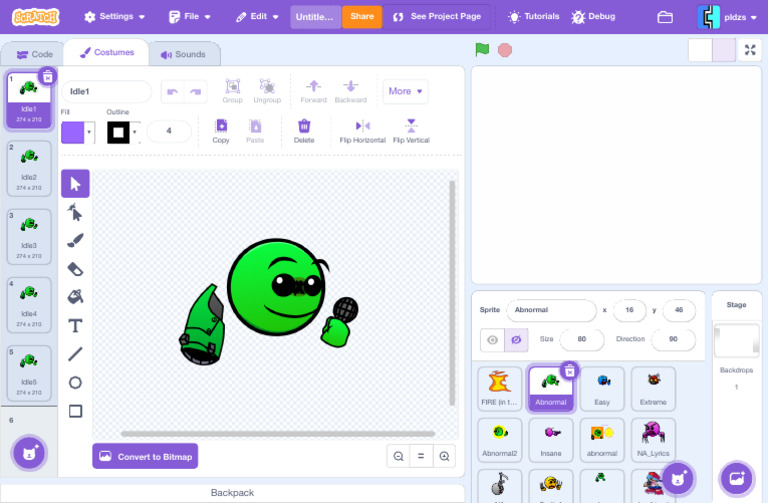Image resolution: width=768 pixels, height=503 pixels.
Task: Show the sprite with eye icon
Action: (x=492, y=340)
